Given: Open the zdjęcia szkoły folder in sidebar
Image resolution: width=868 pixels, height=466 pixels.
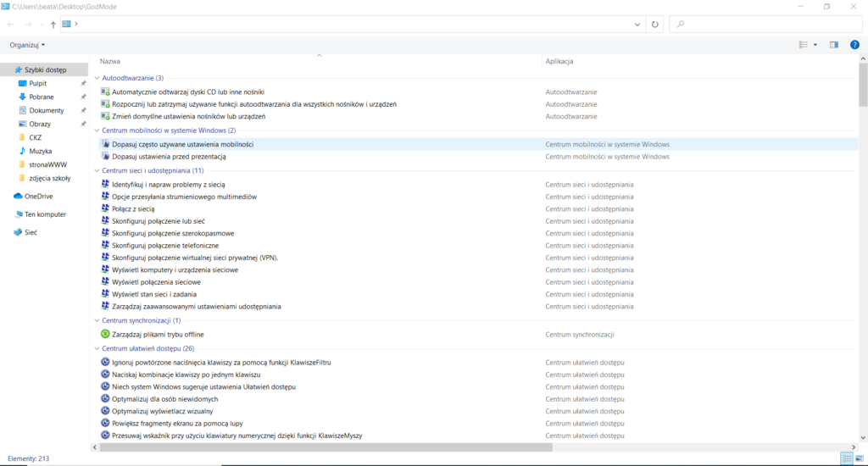Looking at the screenshot, I should tap(50, 178).
